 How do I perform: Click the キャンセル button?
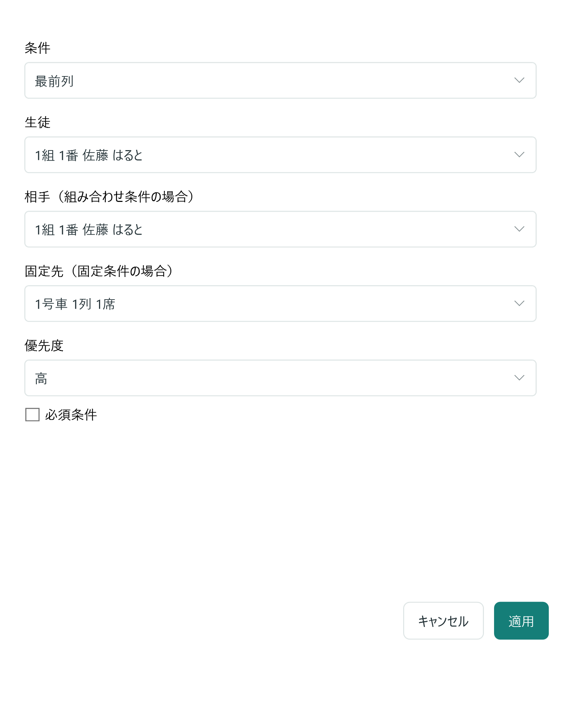click(x=443, y=621)
